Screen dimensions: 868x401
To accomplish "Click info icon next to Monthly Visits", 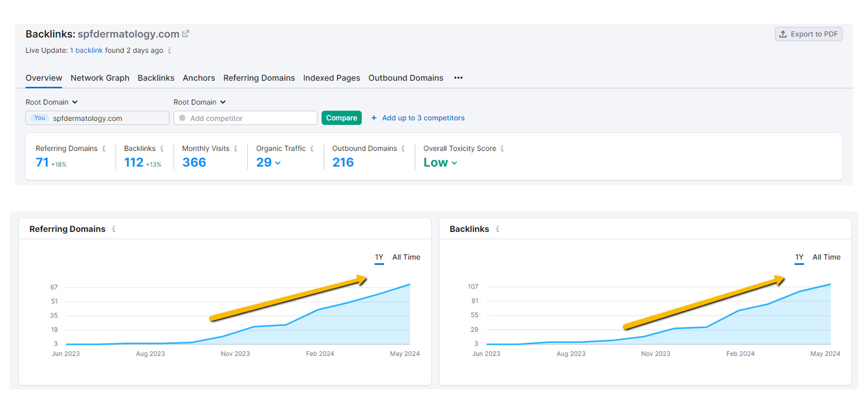I will [x=235, y=148].
